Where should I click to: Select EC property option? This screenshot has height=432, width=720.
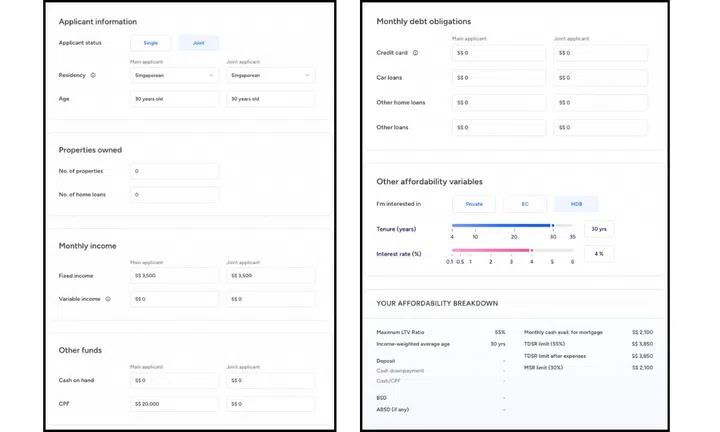coord(525,204)
